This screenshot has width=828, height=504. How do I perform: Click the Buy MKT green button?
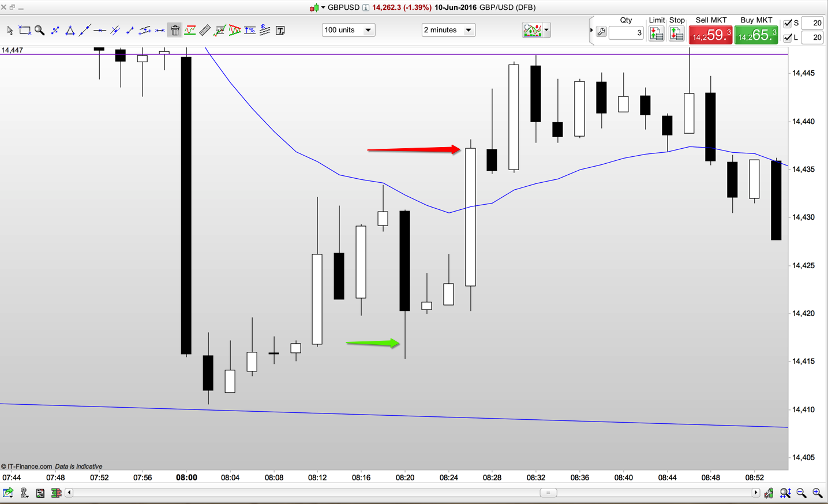pyautogui.click(x=756, y=35)
